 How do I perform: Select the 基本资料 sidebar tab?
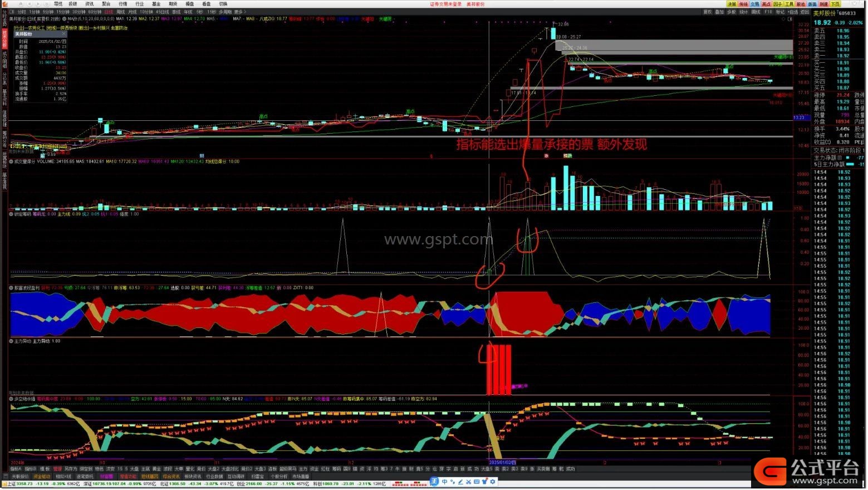tap(4, 97)
